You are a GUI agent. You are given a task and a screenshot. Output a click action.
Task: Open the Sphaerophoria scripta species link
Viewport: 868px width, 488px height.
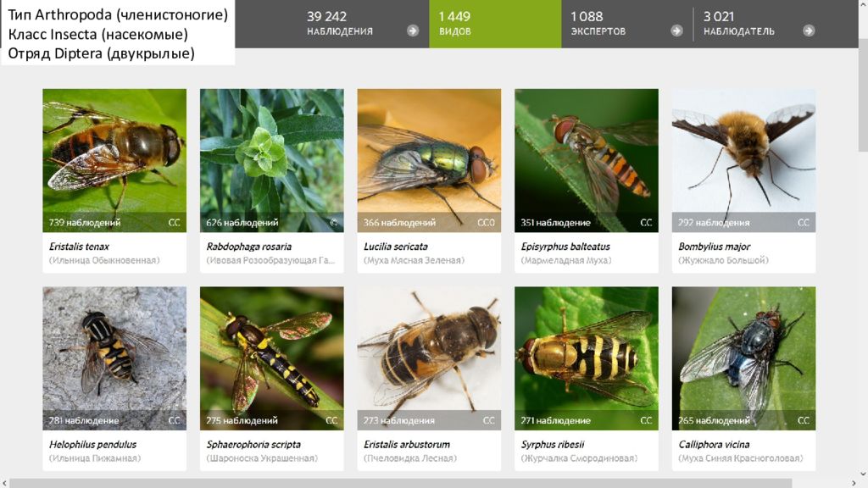click(253, 445)
